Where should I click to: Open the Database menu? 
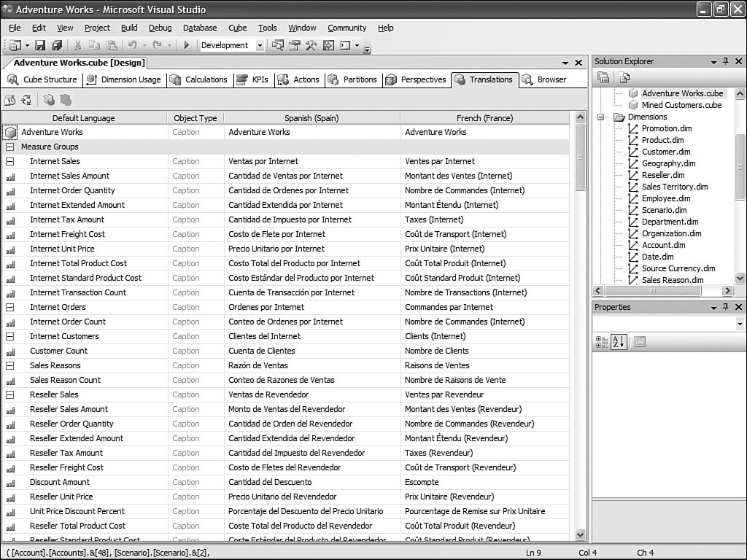[x=200, y=28]
